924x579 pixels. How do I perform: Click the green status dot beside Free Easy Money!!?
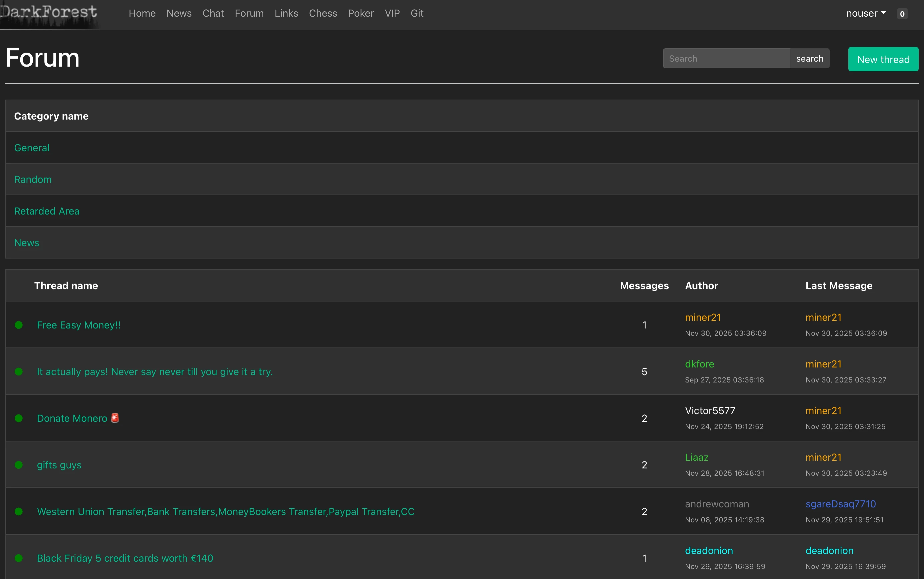19,325
